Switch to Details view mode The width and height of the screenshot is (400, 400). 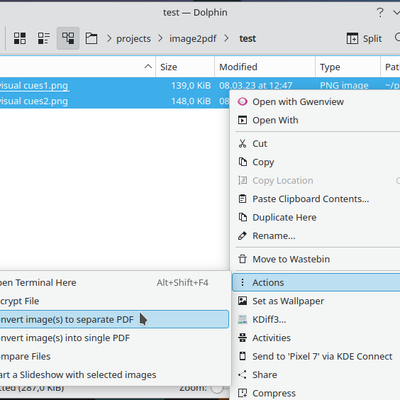pos(68,38)
